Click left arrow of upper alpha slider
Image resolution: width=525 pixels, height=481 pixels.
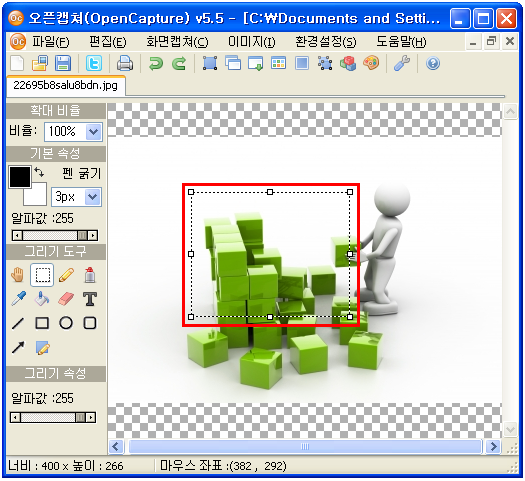point(17,235)
